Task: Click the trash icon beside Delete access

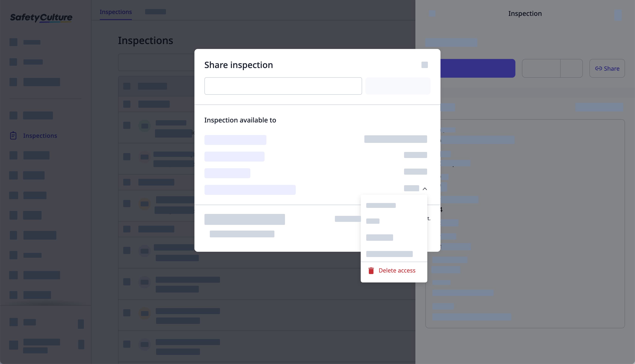Action: (x=371, y=270)
